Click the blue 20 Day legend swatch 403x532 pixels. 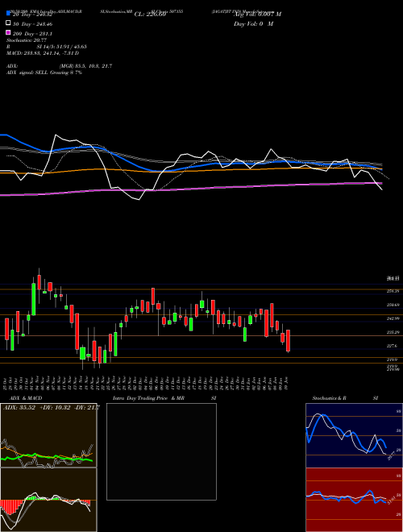tap(8, 14)
